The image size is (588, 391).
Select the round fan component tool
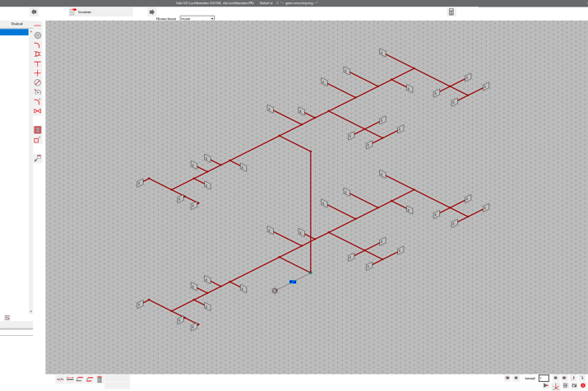[38, 35]
